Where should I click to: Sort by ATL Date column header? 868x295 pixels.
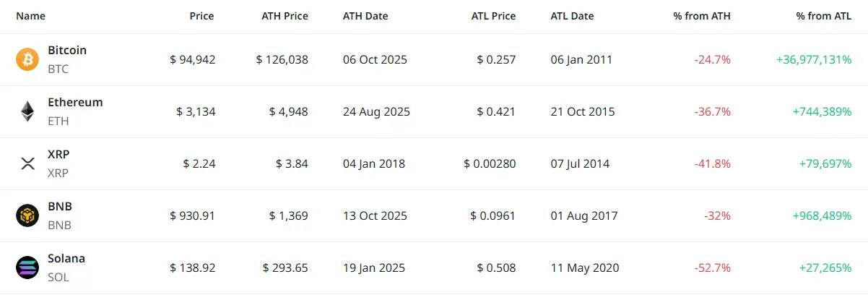571,16
